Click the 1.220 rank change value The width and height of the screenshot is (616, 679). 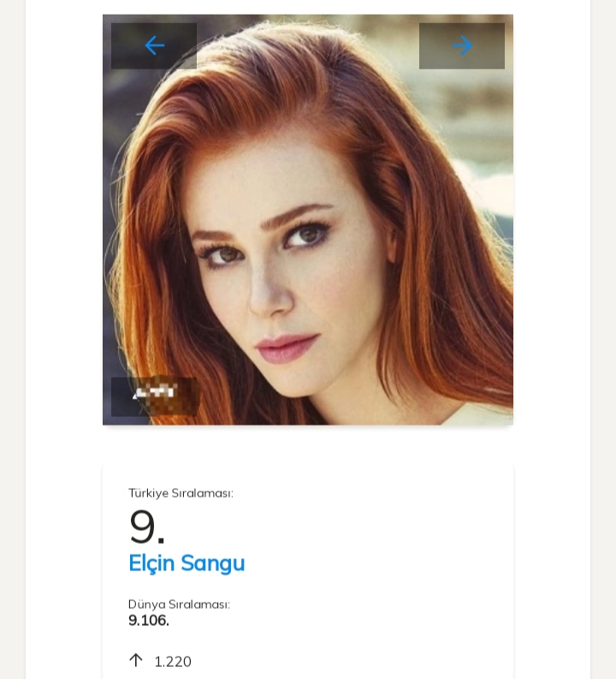tap(173, 661)
